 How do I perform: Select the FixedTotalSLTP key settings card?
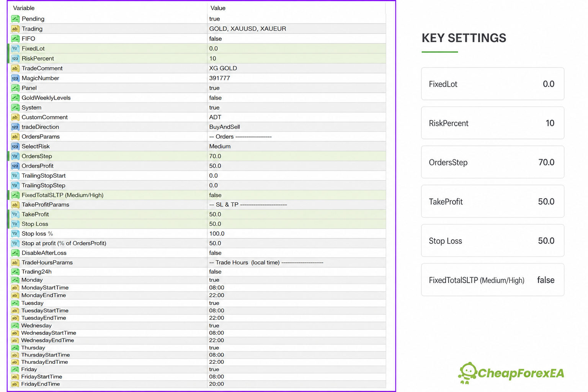coord(493,280)
